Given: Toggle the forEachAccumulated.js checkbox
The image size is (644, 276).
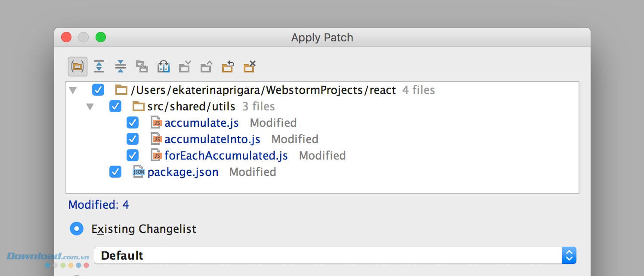Looking at the screenshot, I should (133, 155).
